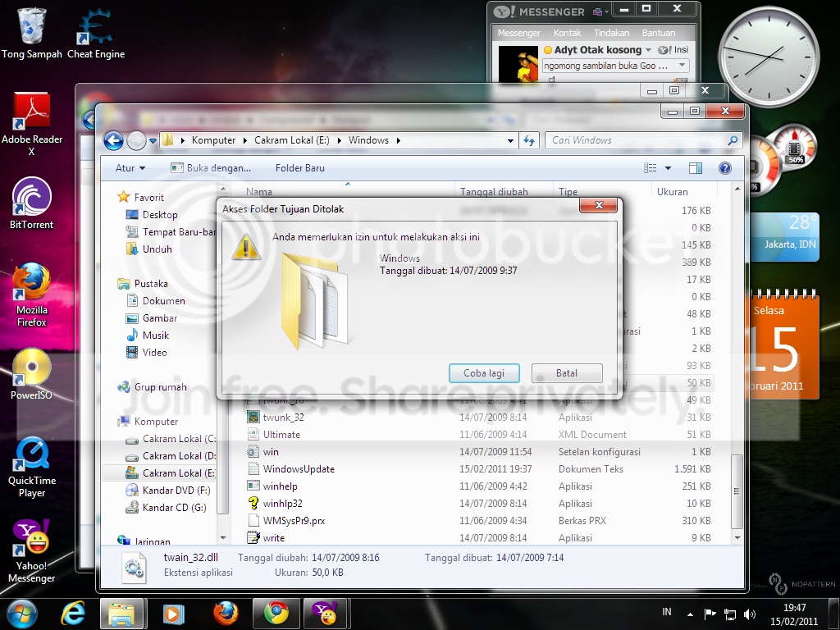Viewport: 840px width, 630px height.
Task: Open the Google Chrome taskbar icon
Action: coord(276,614)
